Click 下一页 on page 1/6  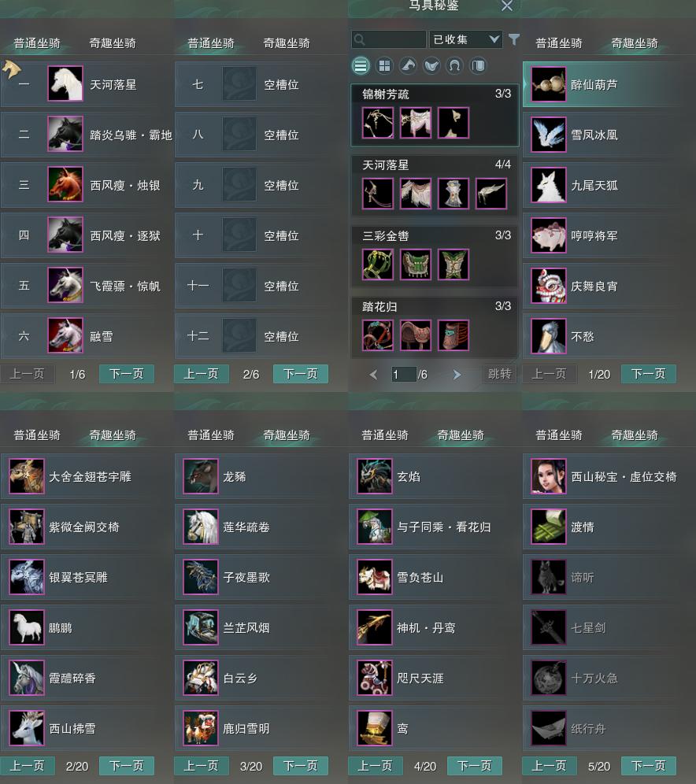tap(127, 374)
